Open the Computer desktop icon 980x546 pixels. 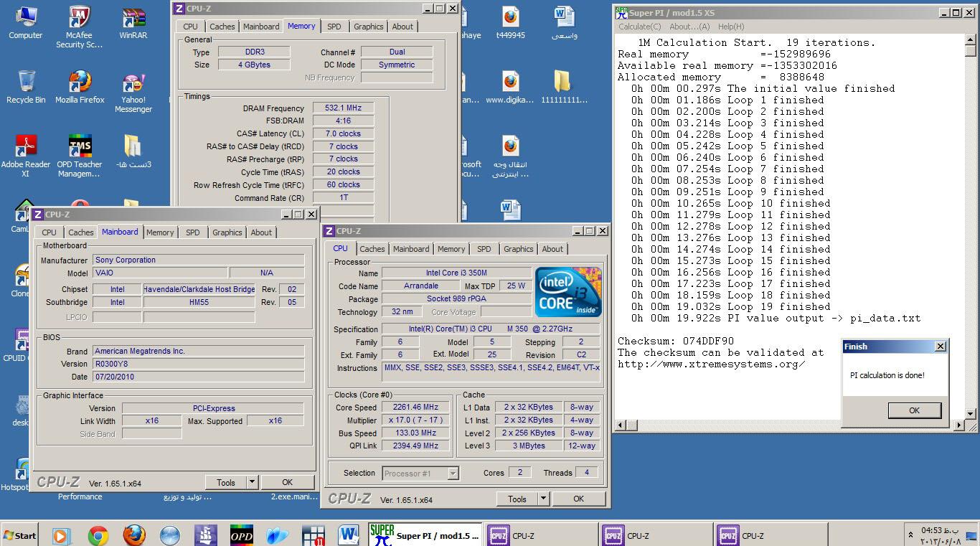(x=26, y=23)
